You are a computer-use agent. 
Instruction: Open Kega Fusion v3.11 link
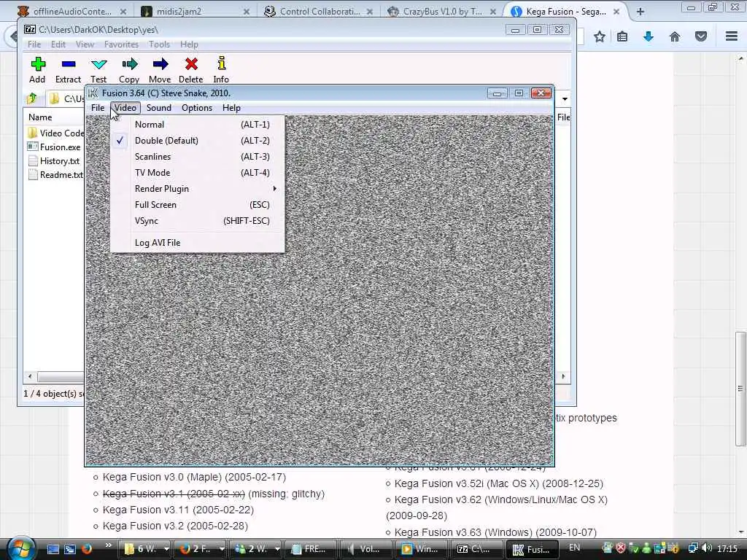click(178, 510)
